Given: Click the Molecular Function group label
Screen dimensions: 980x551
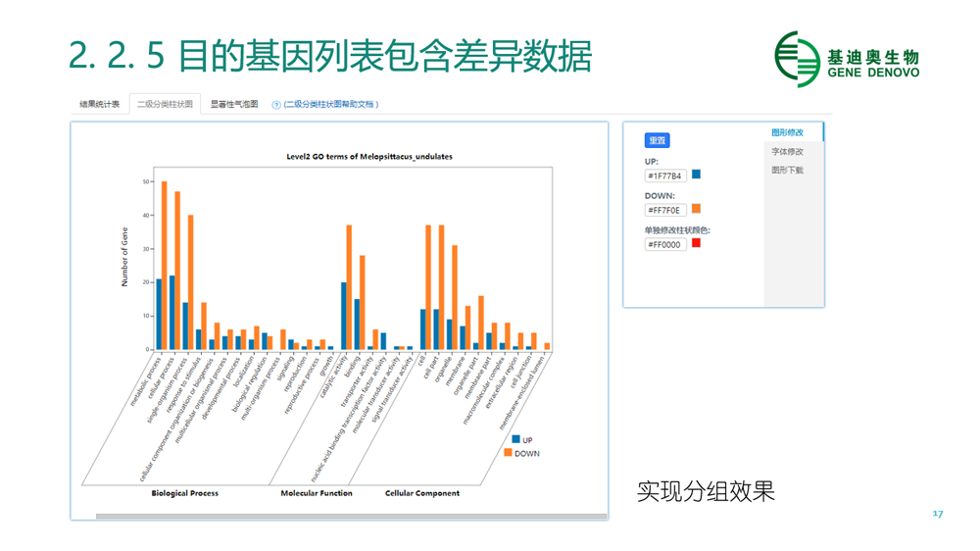Looking at the screenshot, I should (x=317, y=493).
